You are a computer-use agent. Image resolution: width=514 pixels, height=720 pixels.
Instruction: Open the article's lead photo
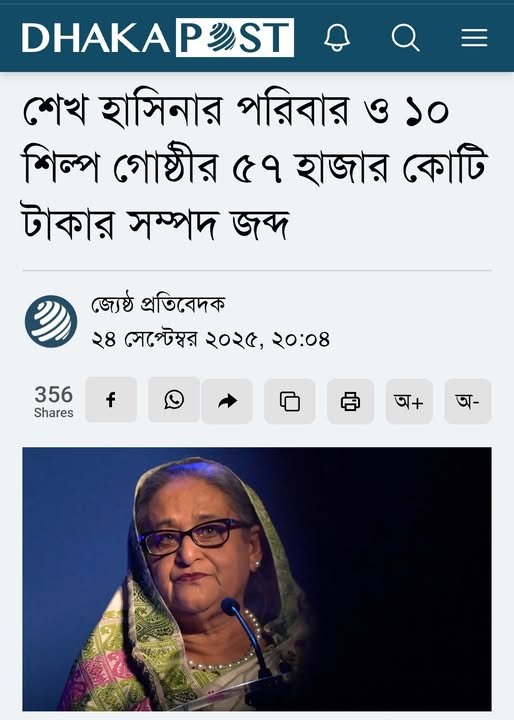[257, 579]
